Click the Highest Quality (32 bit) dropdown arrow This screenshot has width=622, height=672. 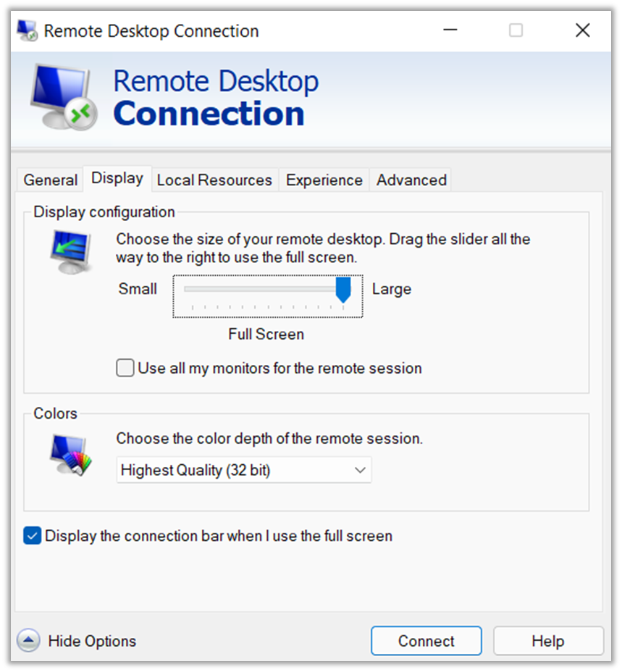[360, 470]
